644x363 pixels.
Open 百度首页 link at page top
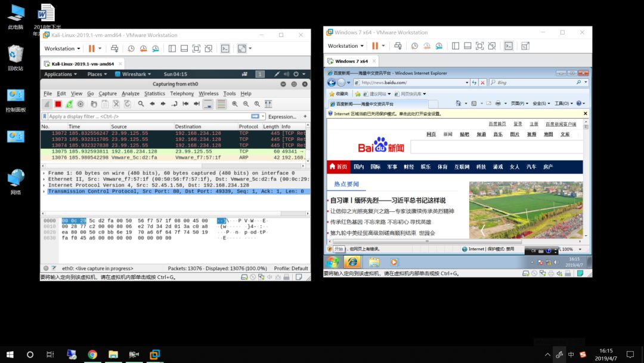[x=497, y=124]
